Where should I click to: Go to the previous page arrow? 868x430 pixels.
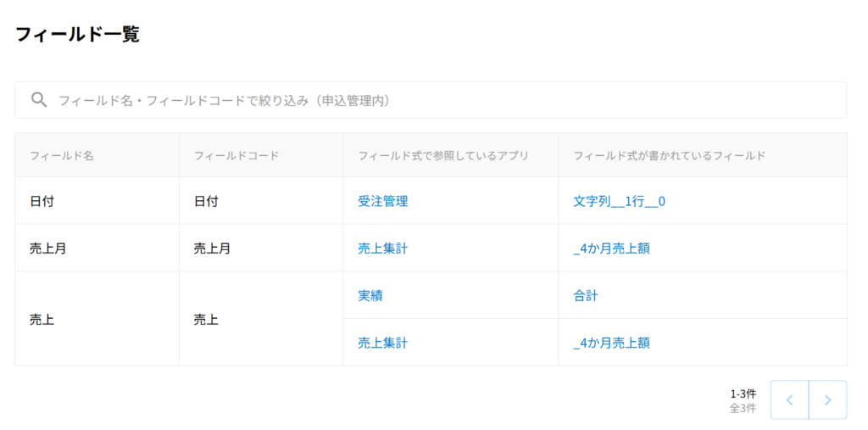[789, 400]
